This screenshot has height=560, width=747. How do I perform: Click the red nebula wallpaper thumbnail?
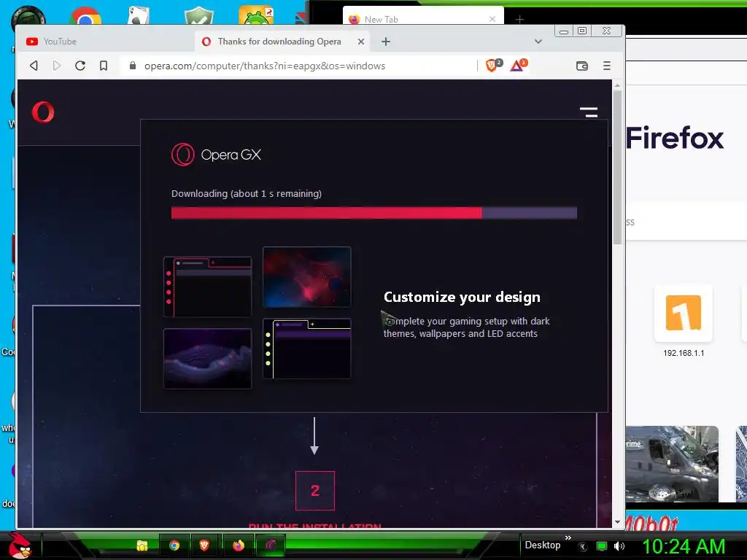(307, 276)
